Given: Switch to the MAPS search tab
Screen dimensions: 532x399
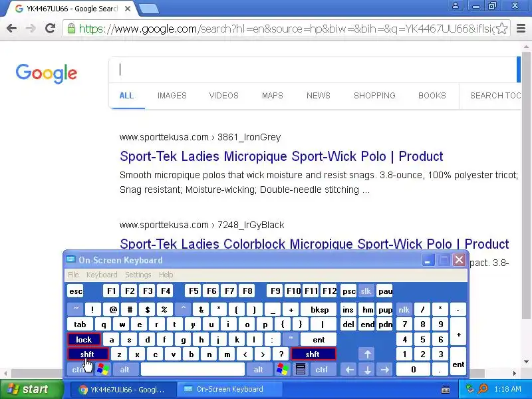Looking at the screenshot, I should click(273, 95).
